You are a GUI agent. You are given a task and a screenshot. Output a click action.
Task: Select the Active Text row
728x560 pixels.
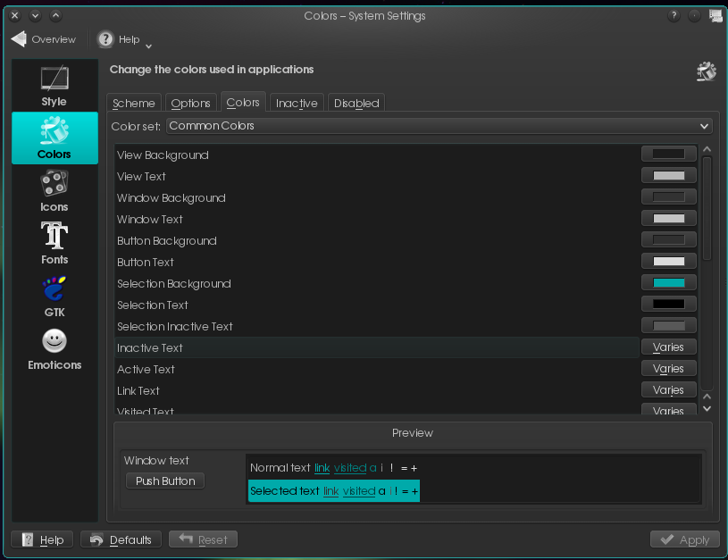point(377,369)
